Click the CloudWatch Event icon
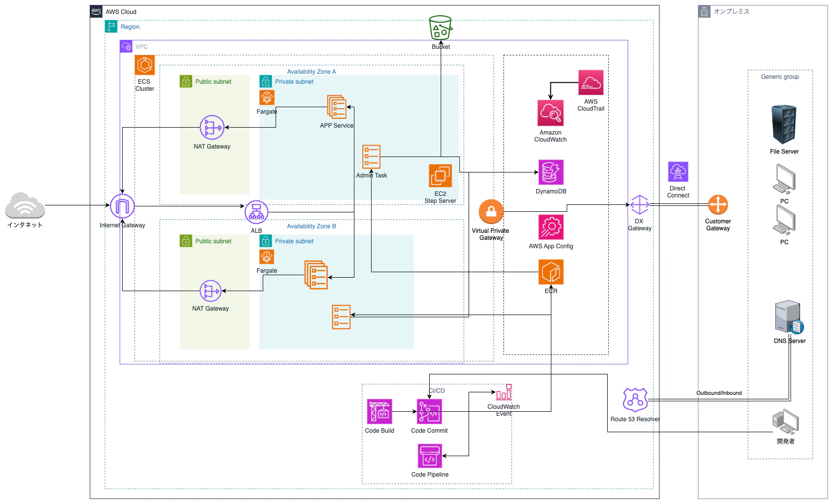This screenshot has height=504, width=833. point(503,392)
